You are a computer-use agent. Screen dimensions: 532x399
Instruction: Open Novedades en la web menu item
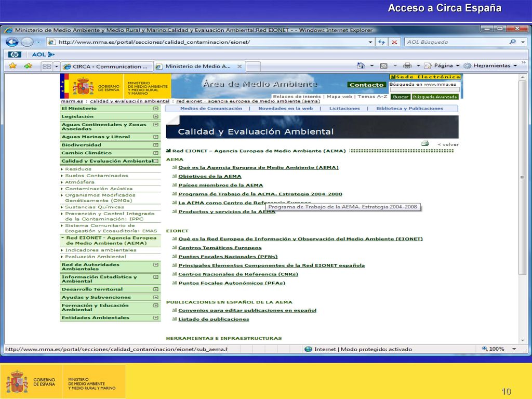285,109
